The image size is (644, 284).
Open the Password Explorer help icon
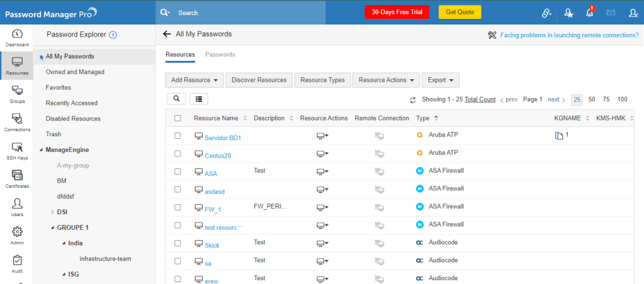click(113, 35)
